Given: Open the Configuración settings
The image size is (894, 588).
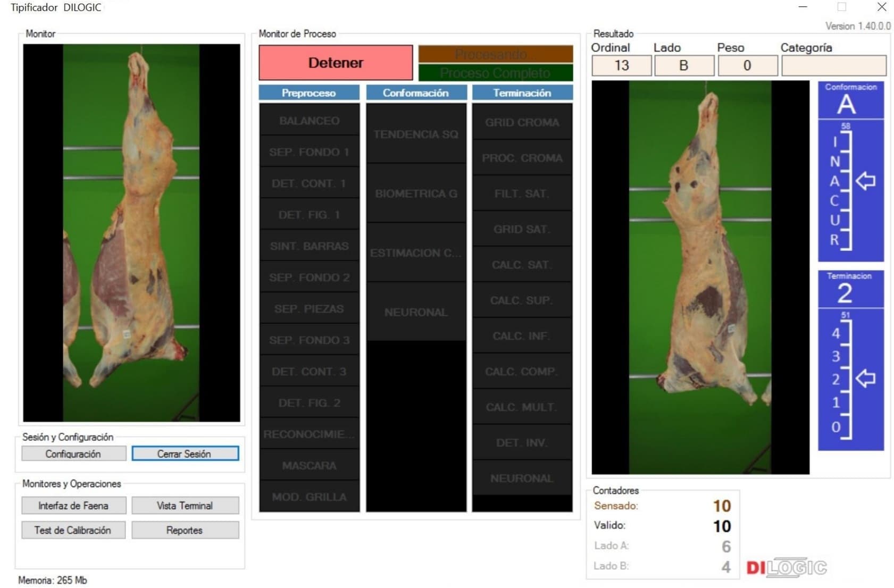Looking at the screenshot, I should 73,453.
